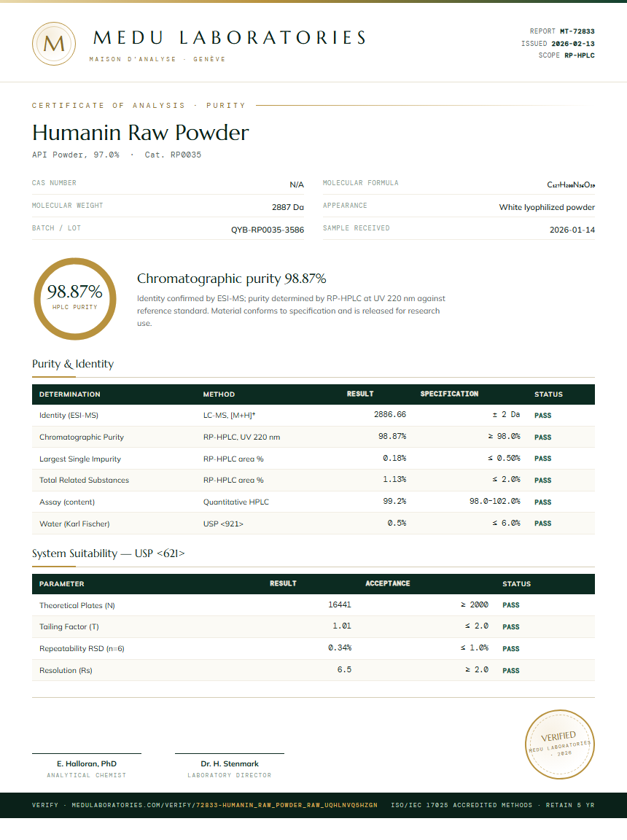
Task: Click the Chromatographic purity 98.87% heading
Action: coord(231,279)
